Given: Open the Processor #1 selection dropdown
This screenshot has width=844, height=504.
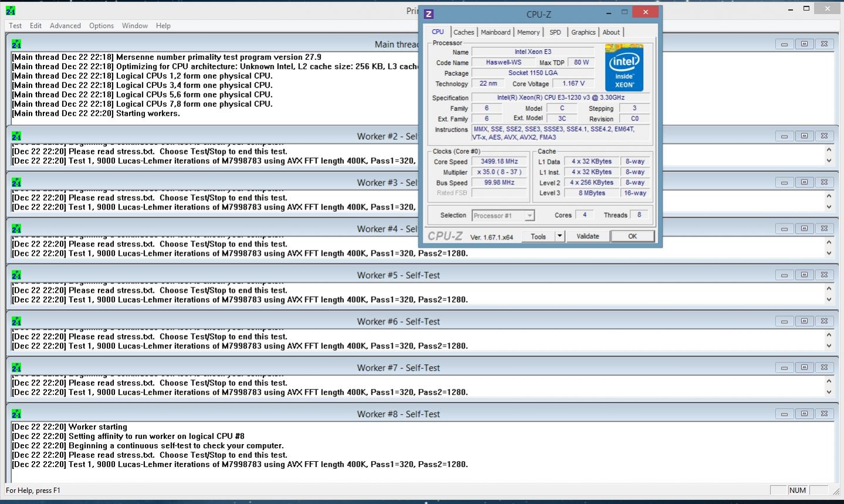Looking at the screenshot, I should tap(503, 215).
